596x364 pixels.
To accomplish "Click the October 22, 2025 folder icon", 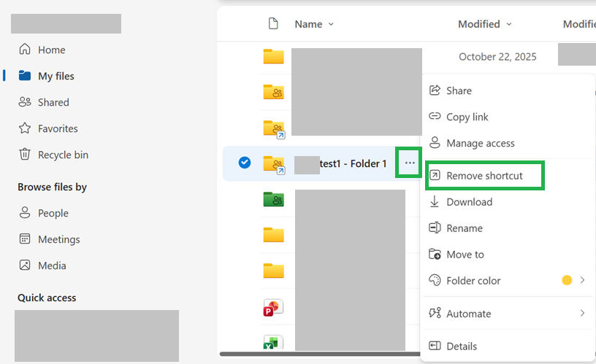I will 274,56.
